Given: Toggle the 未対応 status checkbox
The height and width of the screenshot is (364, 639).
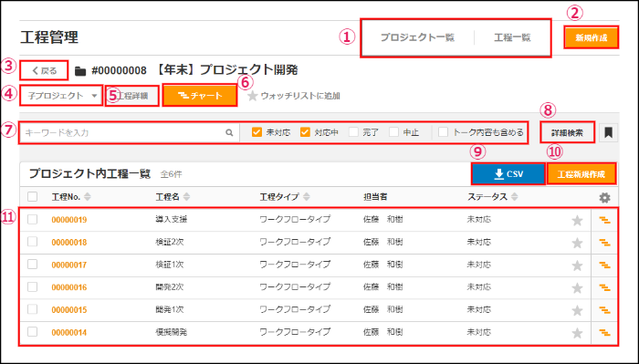Looking at the screenshot, I should point(257,132).
